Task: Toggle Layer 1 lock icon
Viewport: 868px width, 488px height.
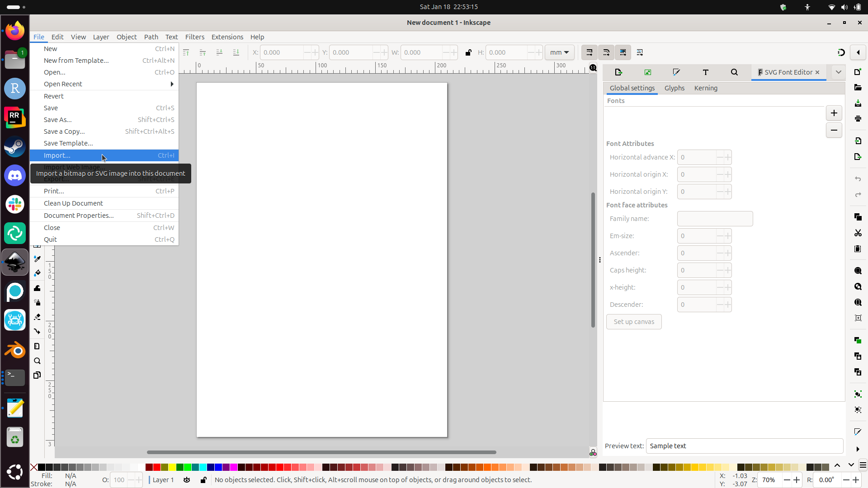Action: click(x=203, y=480)
